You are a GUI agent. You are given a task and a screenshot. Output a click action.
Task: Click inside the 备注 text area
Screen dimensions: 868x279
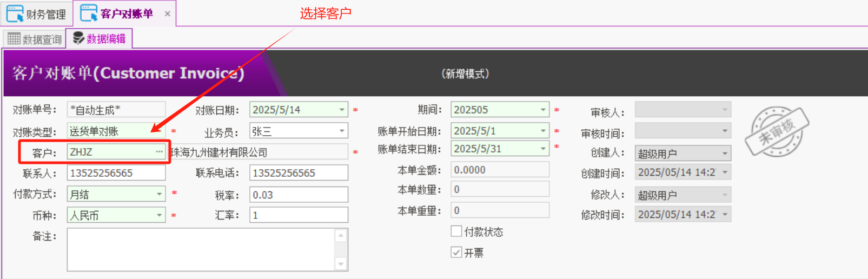pyautogui.click(x=201, y=249)
